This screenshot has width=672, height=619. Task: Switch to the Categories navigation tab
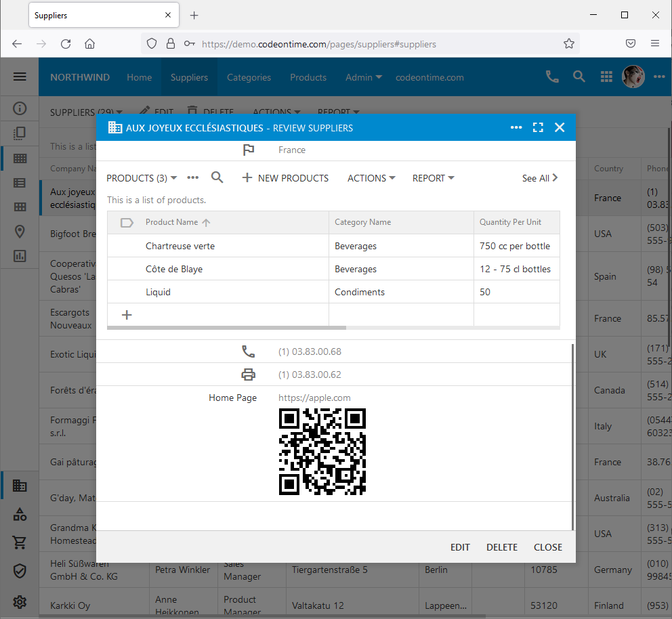coord(249,77)
